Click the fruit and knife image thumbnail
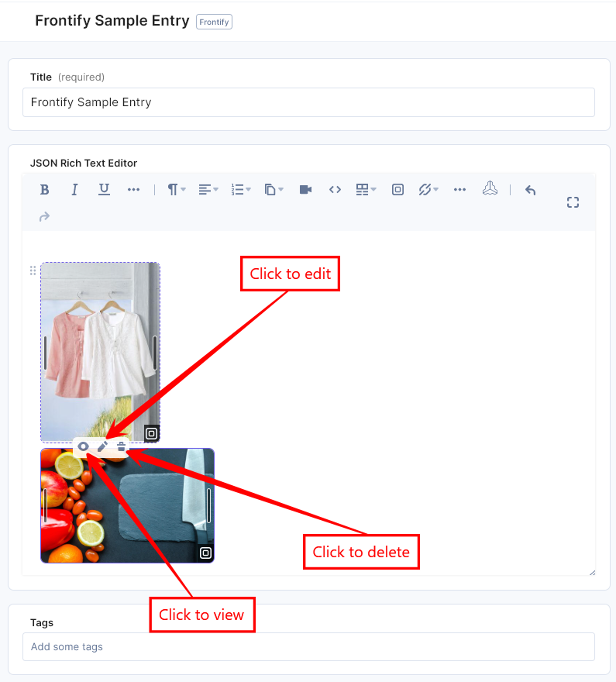 [127, 506]
